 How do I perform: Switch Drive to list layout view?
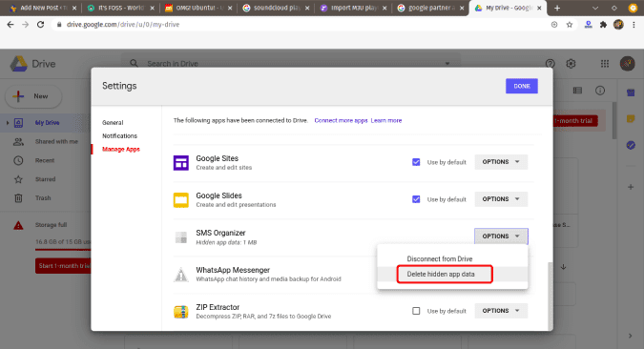point(577,91)
